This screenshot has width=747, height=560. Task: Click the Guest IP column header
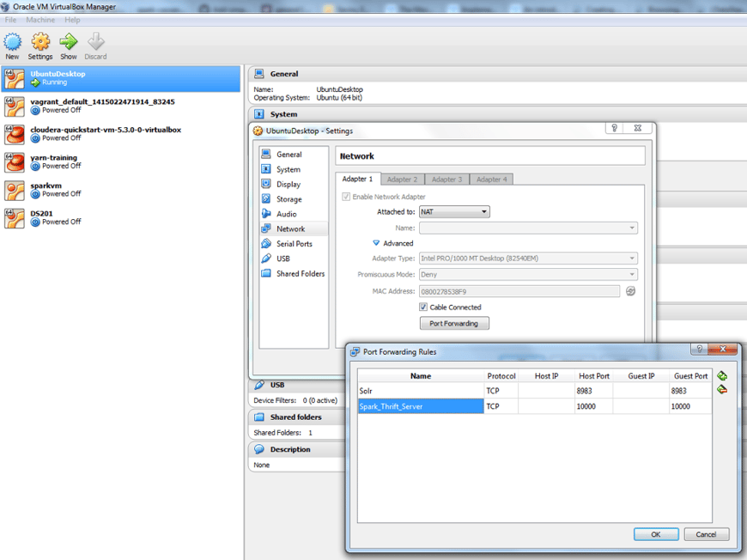coord(641,375)
